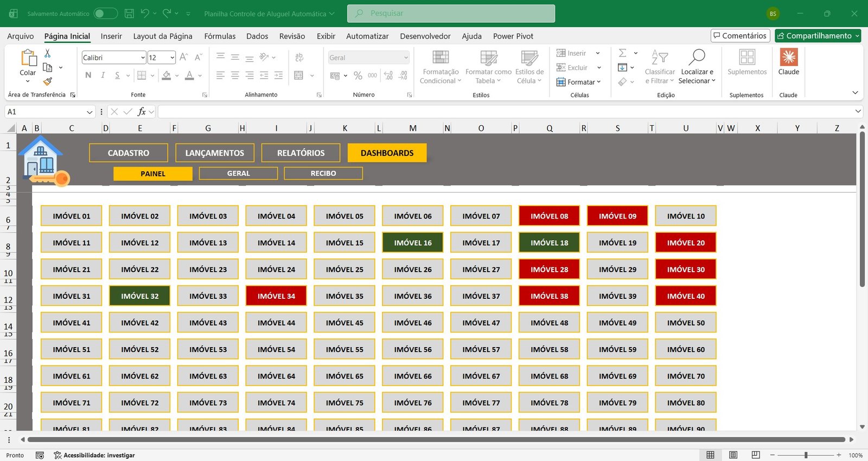The height and width of the screenshot is (461, 868).
Task: Click the Cut scissors icon
Action: [x=48, y=53]
